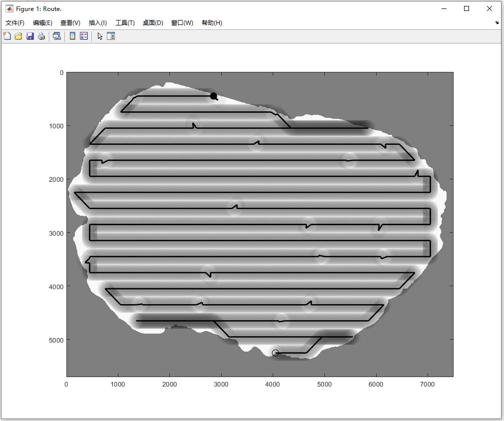Open the 桌面(D) menu
504x421 pixels.
point(153,23)
